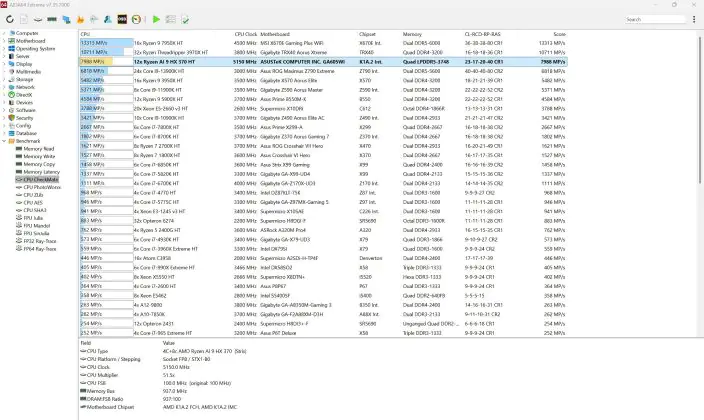Viewport: 704px width, 420px height.
Task: Click the Motherboard icon in the tree
Action: click(x=12, y=41)
